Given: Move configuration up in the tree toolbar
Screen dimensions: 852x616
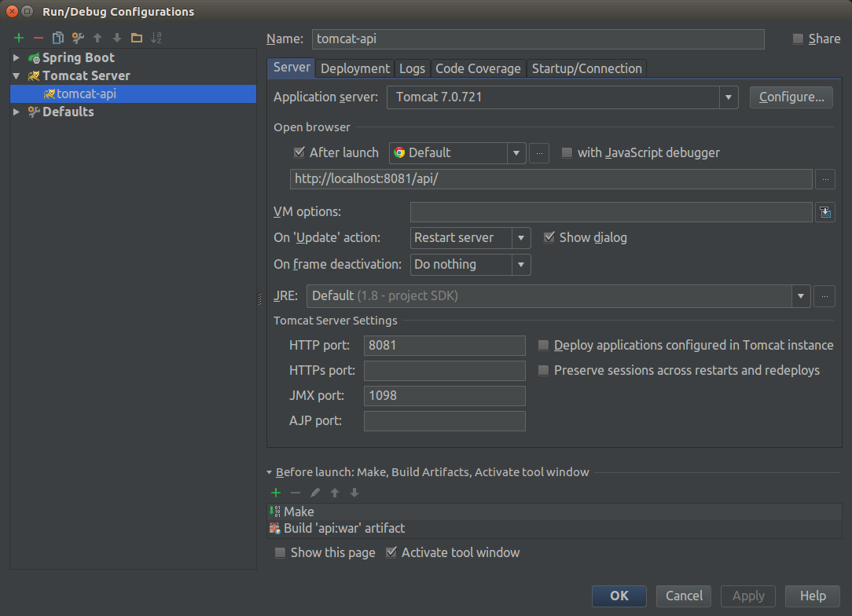Looking at the screenshot, I should point(97,38).
